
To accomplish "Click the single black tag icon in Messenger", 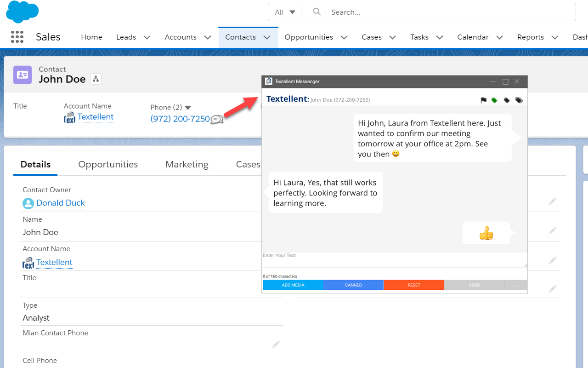I will (x=507, y=100).
